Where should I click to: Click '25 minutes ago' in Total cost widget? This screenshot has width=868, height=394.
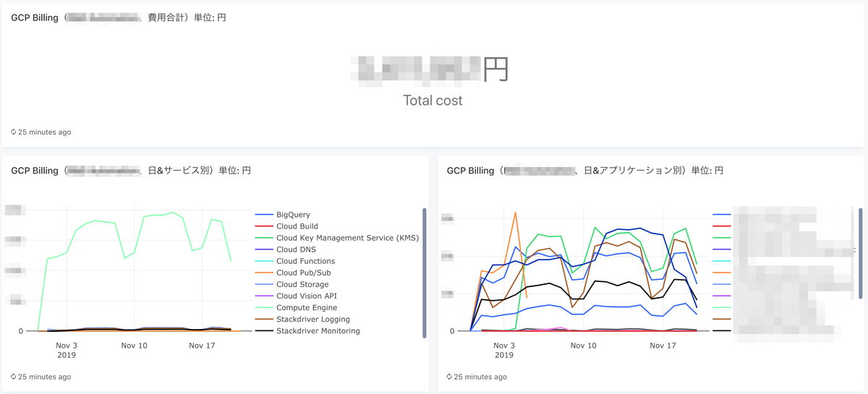coord(45,132)
